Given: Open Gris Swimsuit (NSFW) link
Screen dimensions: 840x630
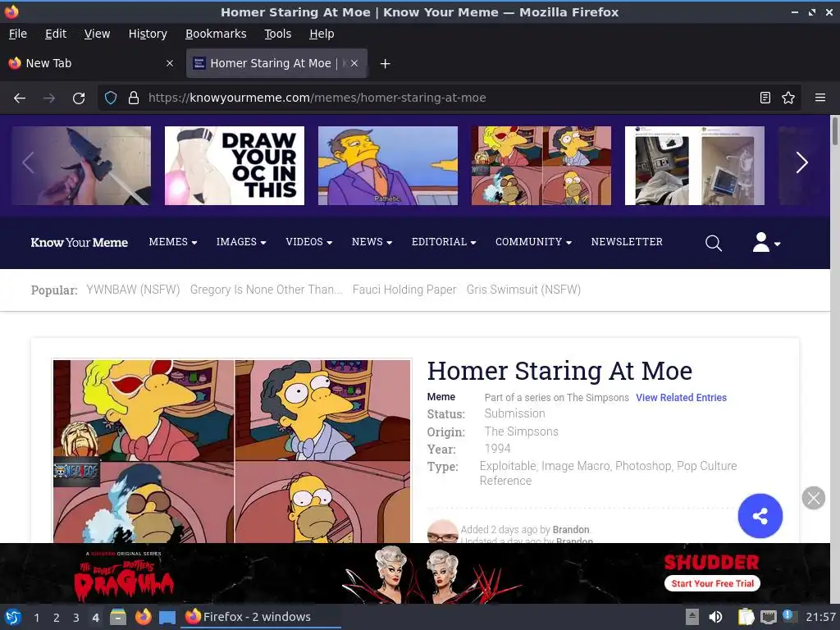Looking at the screenshot, I should pyautogui.click(x=523, y=290).
